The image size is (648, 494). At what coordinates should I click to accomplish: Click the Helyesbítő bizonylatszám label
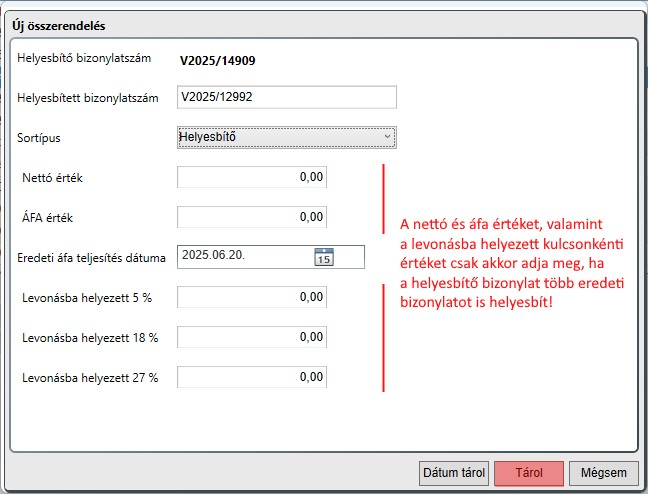click(84, 58)
